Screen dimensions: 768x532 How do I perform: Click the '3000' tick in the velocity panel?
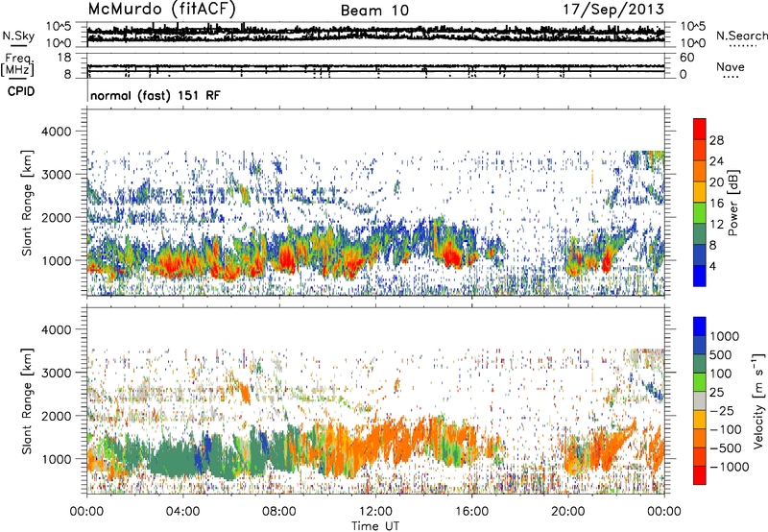pyautogui.click(x=56, y=373)
